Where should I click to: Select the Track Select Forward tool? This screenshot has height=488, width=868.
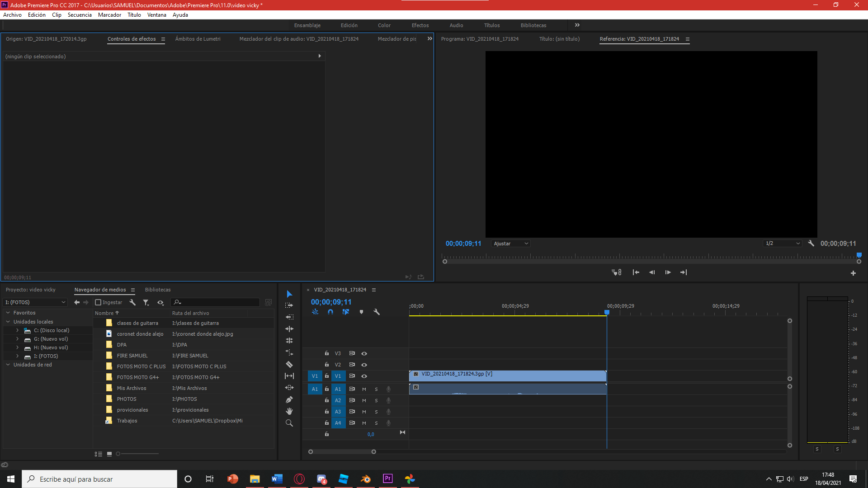tap(289, 305)
